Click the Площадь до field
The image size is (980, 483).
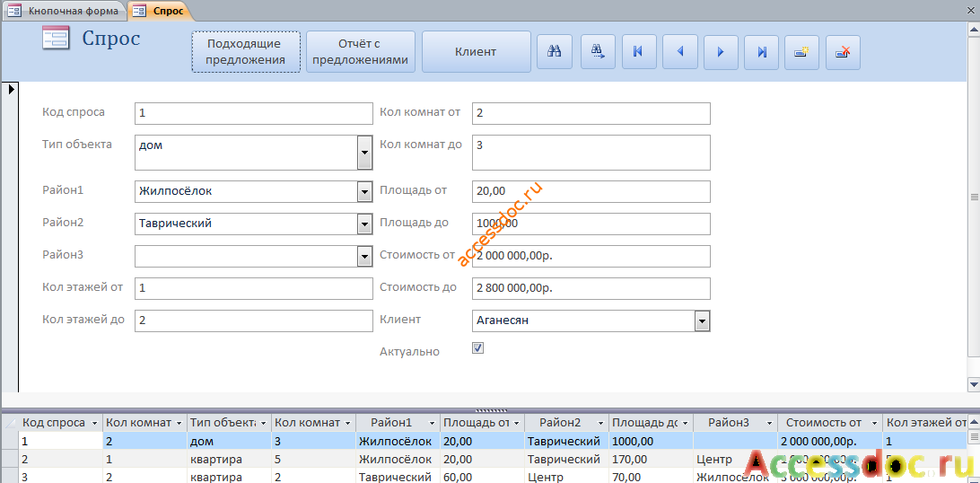click(591, 224)
